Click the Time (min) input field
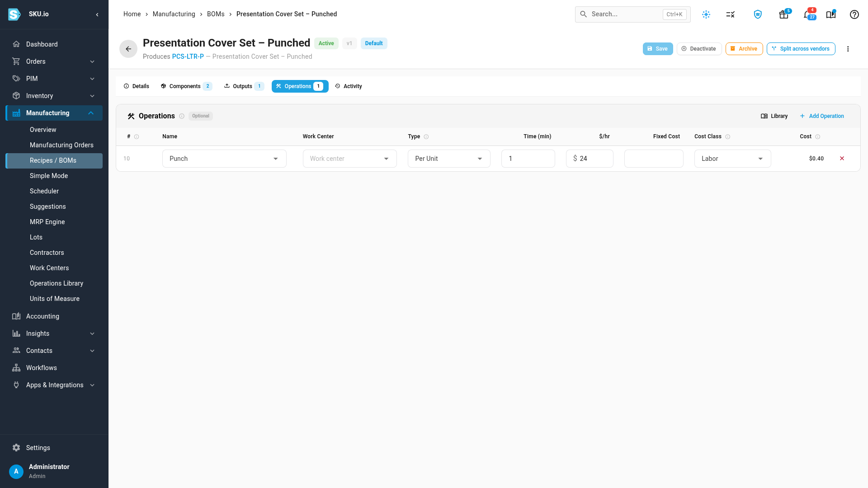This screenshot has height=488, width=868. (528, 159)
